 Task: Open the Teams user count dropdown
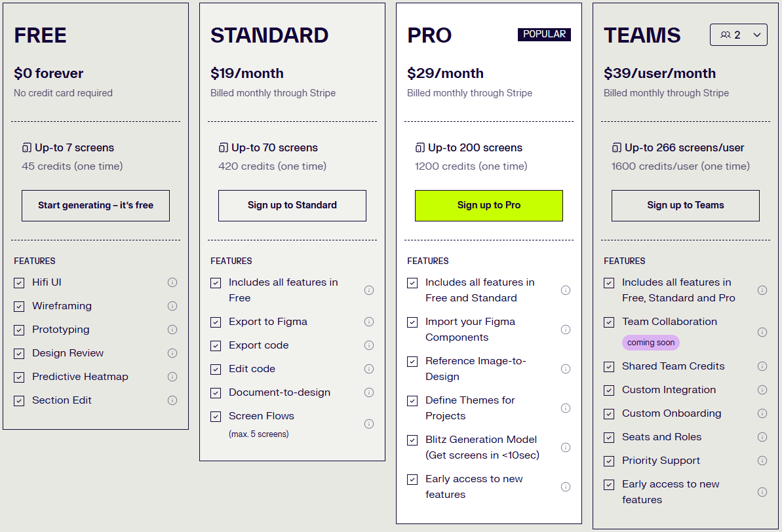click(739, 35)
